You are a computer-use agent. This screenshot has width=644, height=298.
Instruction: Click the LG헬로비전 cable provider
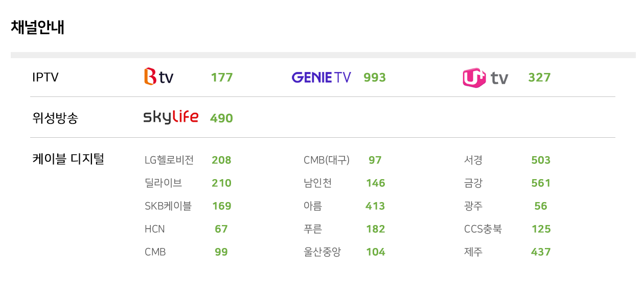click(169, 160)
